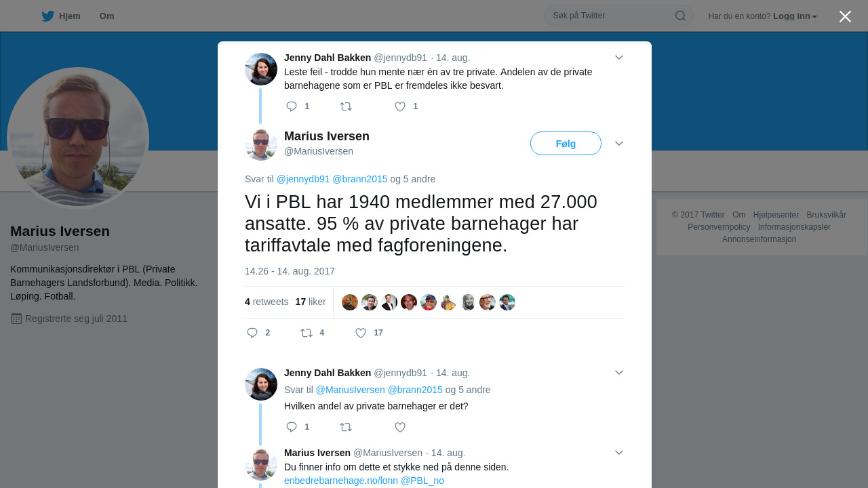Open the first liker's avatar thumbnail

[x=350, y=302]
